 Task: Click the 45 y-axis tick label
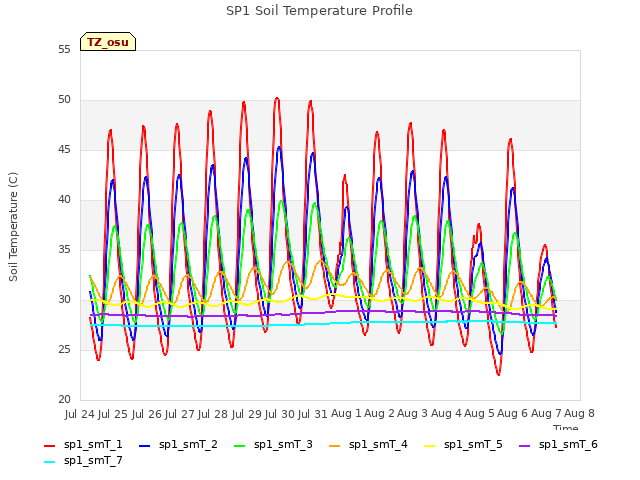64,150
